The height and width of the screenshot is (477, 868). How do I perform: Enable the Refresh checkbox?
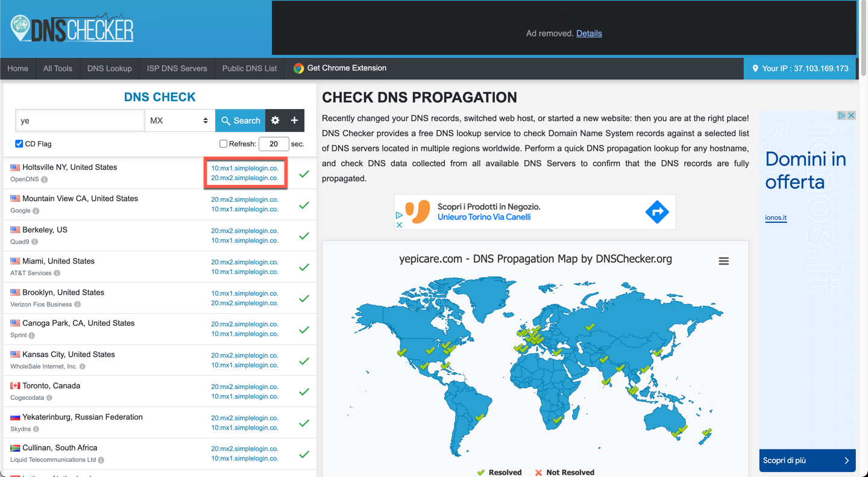(x=223, y=144)
